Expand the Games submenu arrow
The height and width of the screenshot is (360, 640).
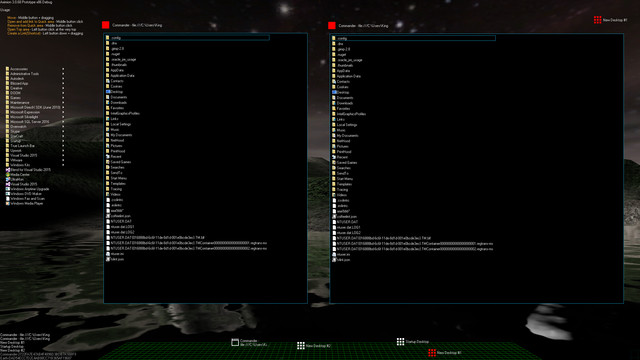(63, 98)
